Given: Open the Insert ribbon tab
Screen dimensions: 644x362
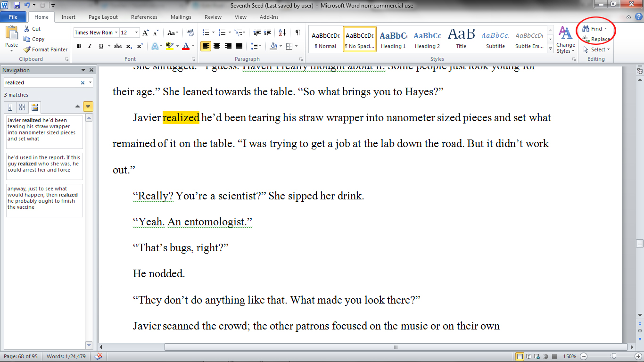Looking at the screenshot, I should coord(68,17).
